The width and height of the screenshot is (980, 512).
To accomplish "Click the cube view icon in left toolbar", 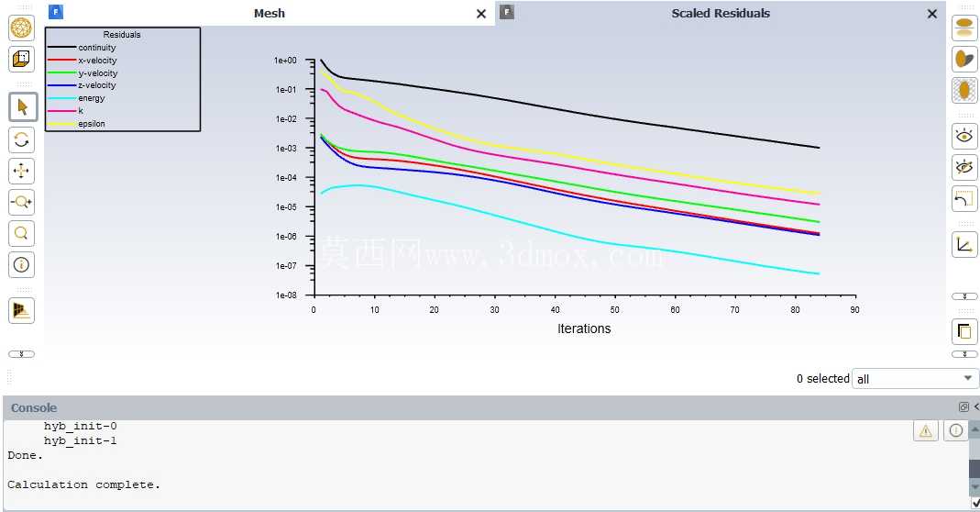I will [21, 60].
